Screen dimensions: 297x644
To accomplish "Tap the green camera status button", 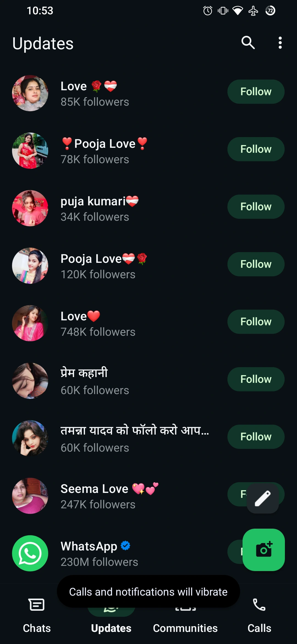I will pyautogui.click(x=263, y=550).
